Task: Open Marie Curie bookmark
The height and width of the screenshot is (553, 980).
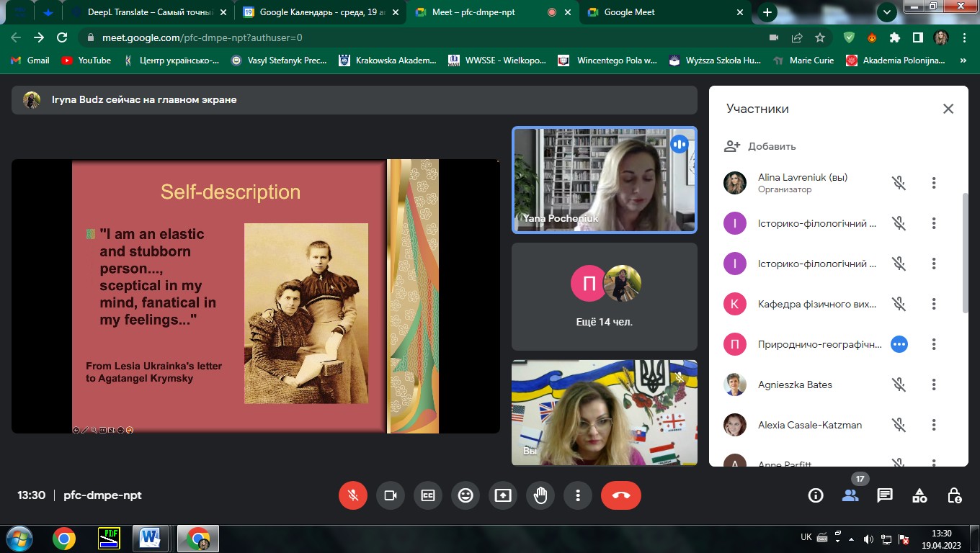Action: [x=803, y=60]
